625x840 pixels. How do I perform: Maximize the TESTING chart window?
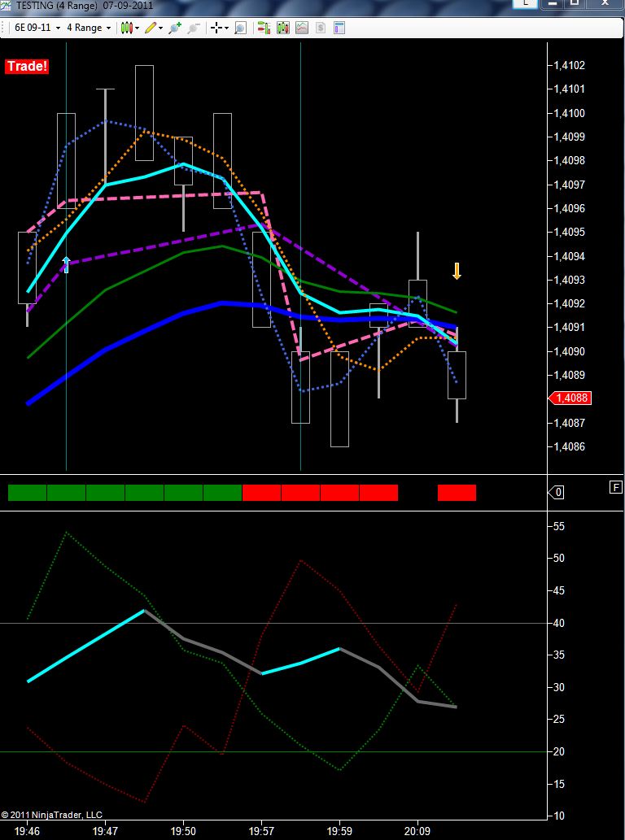[x=574, y=3]
